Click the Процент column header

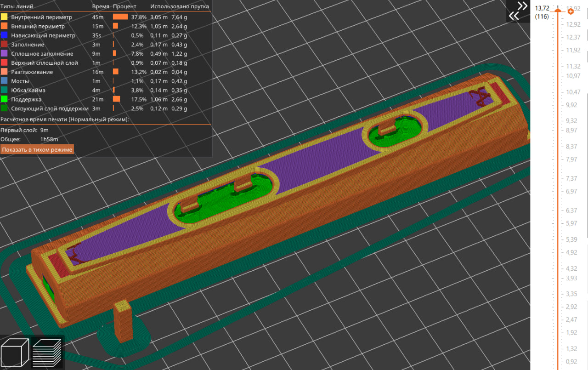pos(124,7)
